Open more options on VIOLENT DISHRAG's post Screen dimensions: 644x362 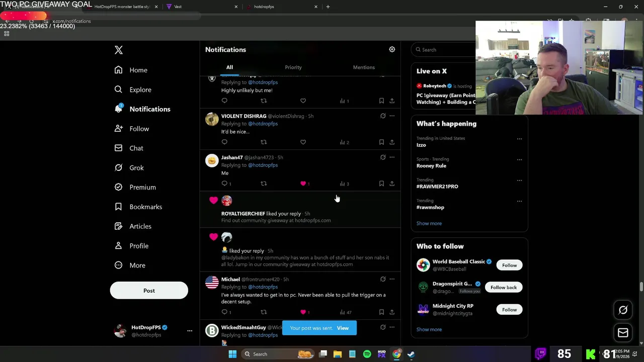(392, 116)
